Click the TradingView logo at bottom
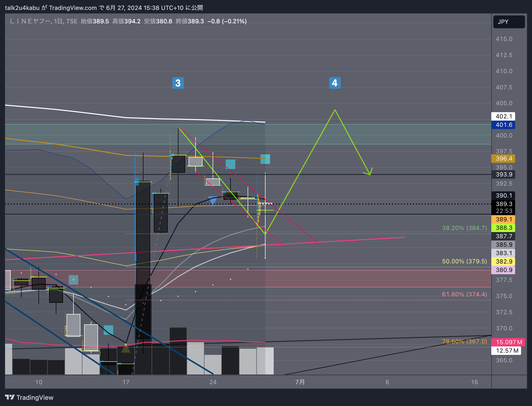This screenshot has height=406, width=532. pyautogui.click(x=29, y=397)
